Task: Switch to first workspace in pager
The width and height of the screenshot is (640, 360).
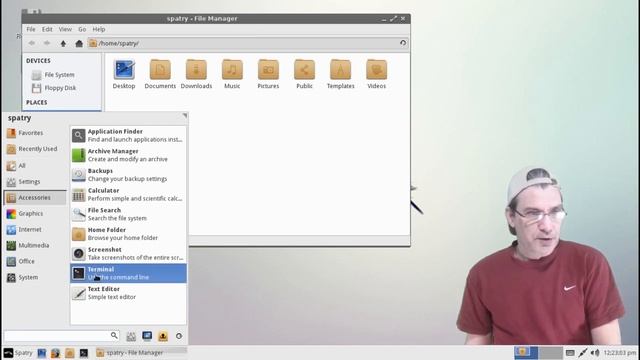Action: [526, 352]
